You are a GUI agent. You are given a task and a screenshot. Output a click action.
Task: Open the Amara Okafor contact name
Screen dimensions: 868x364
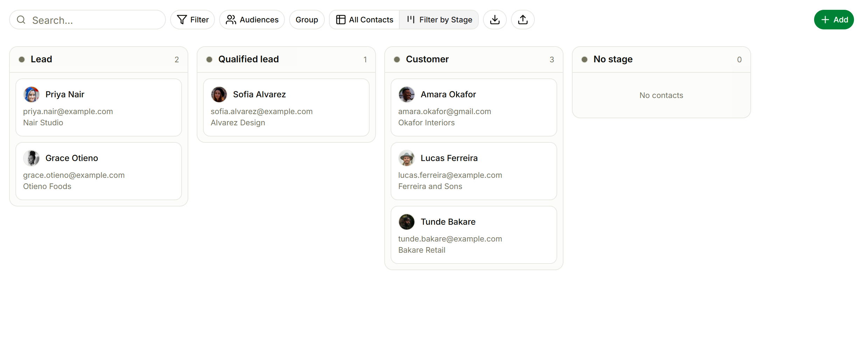(x=448, y=94)
